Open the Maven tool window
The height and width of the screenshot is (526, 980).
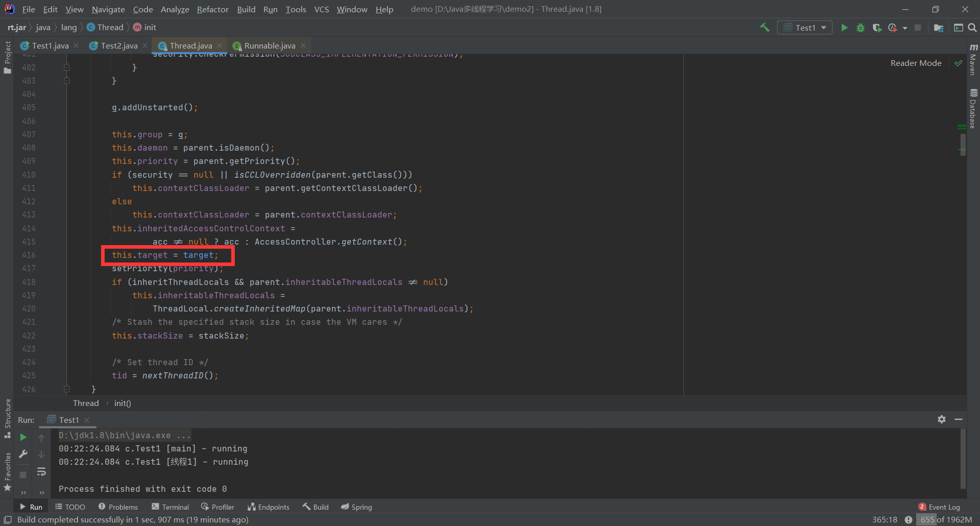pyautogui.click(x=973, y=60)
